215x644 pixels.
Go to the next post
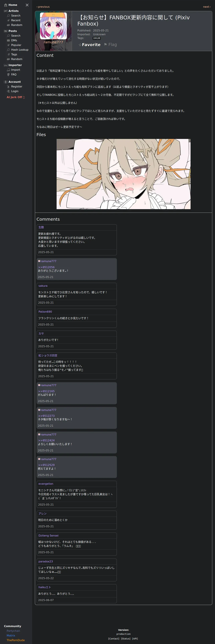click(x=207, y=7)
